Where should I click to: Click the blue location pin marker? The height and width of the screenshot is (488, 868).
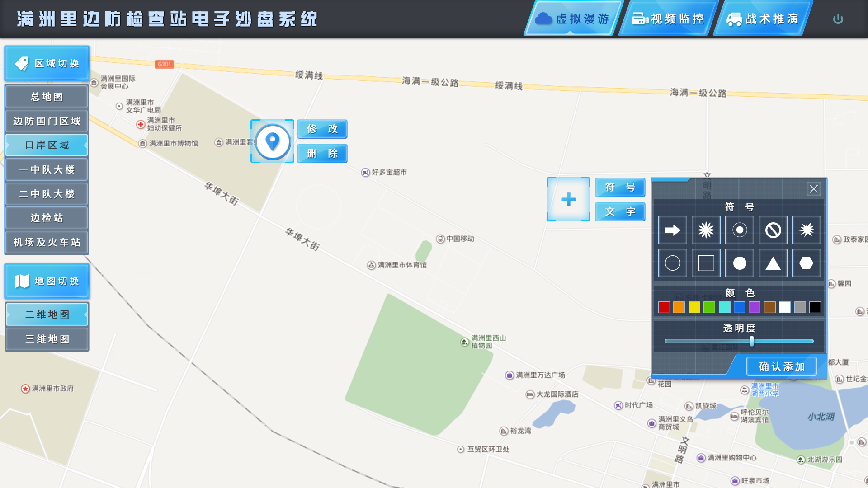pyautogui.click(x=272, y=141)
